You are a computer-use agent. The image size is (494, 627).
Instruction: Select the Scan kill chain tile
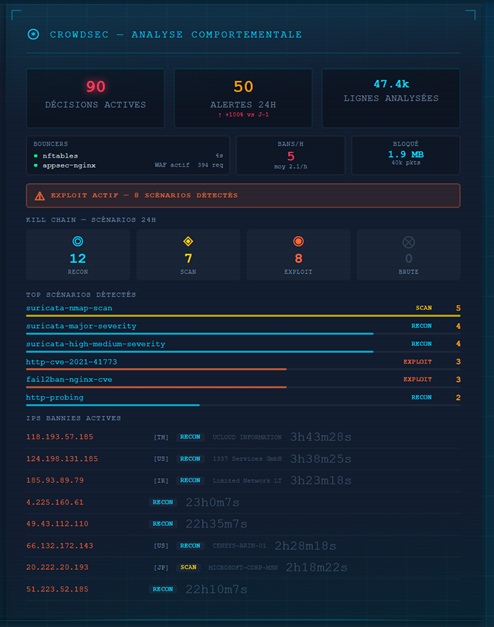tap(188, 255)
